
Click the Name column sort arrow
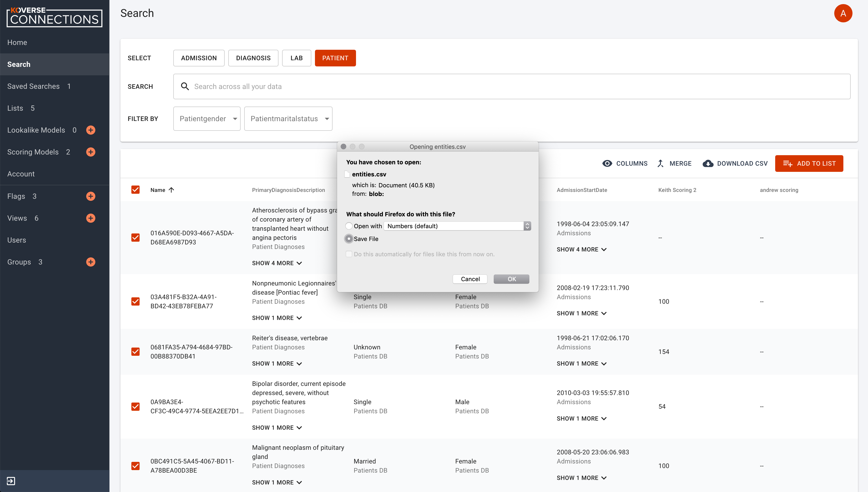pos(172,190)
